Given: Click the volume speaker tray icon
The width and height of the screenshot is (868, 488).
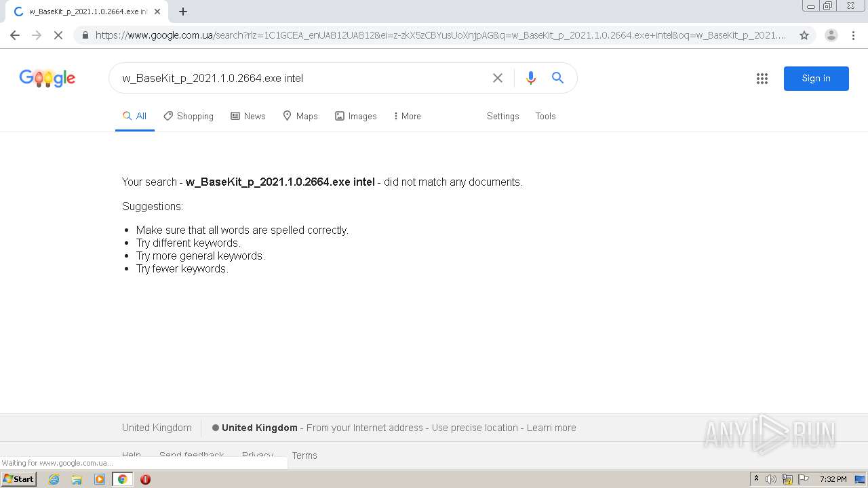Looking at the screenshot, I should [x=771, y=479].
